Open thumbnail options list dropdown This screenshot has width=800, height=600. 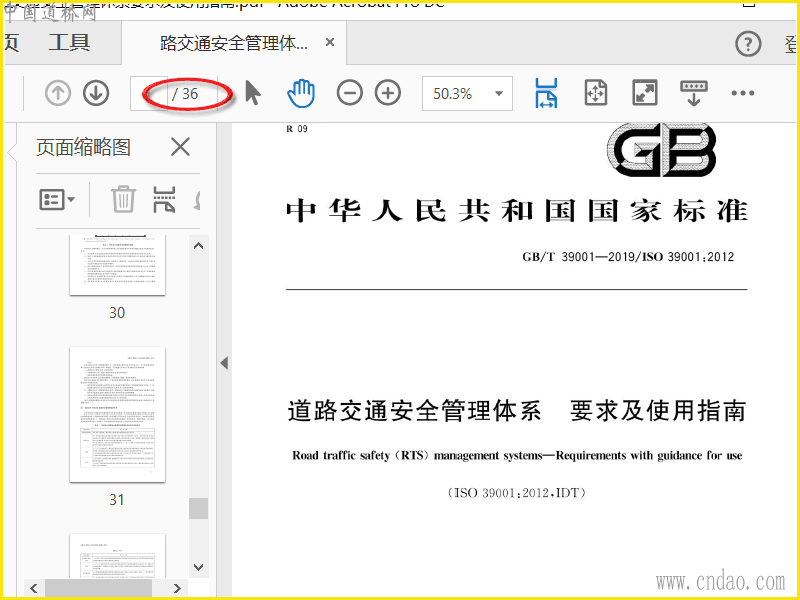click(57, 199)
